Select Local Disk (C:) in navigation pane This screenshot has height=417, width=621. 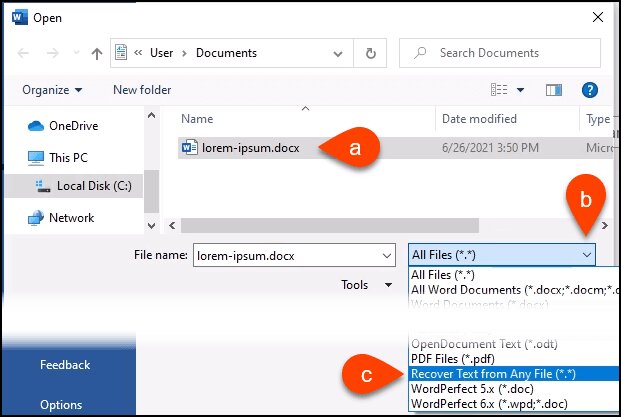coord(74,186)
